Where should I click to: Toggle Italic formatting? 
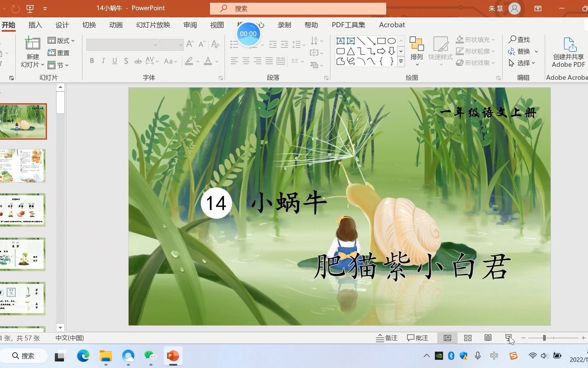point(103,61)
